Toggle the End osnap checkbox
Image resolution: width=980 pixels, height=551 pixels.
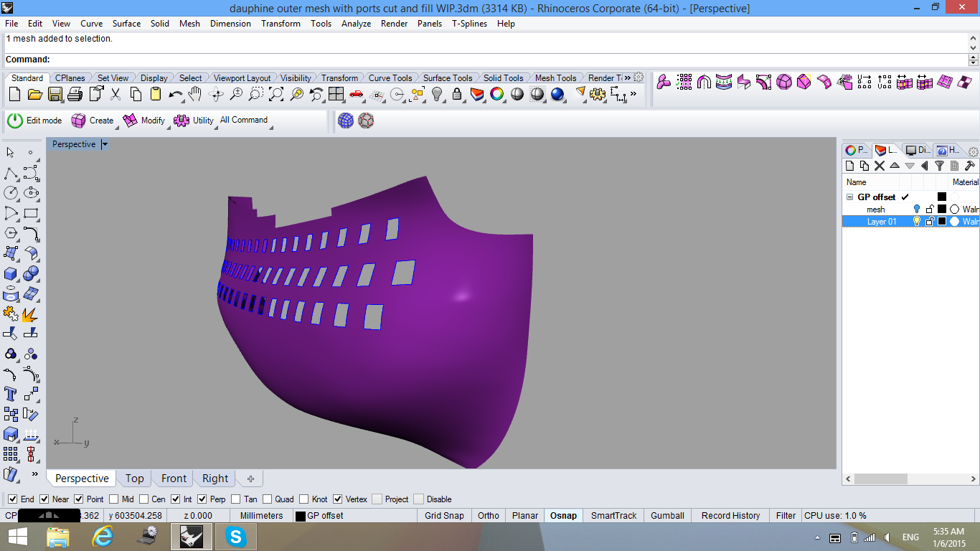coord(13,499)
